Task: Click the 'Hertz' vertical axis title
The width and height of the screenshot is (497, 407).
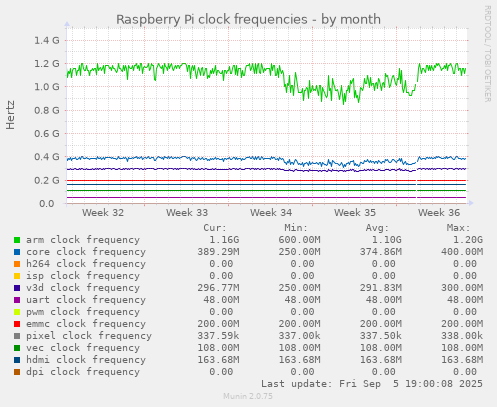Action: point(10,115)
